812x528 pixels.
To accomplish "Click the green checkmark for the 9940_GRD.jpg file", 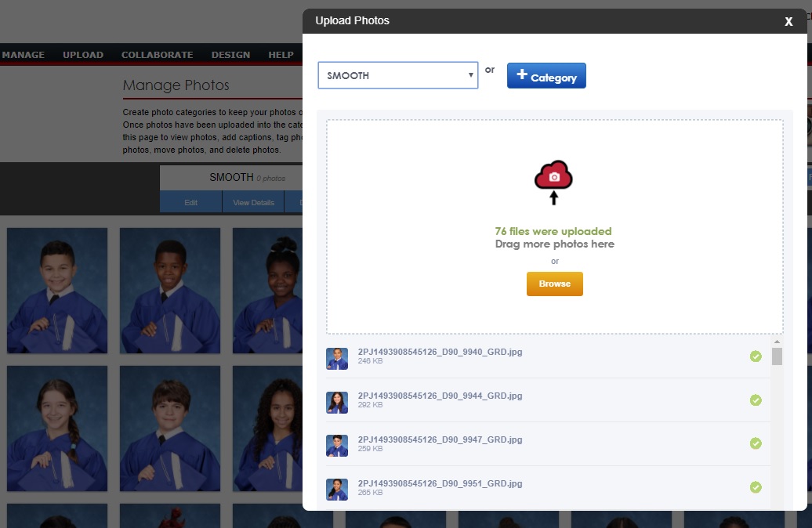I will (756, 356).
